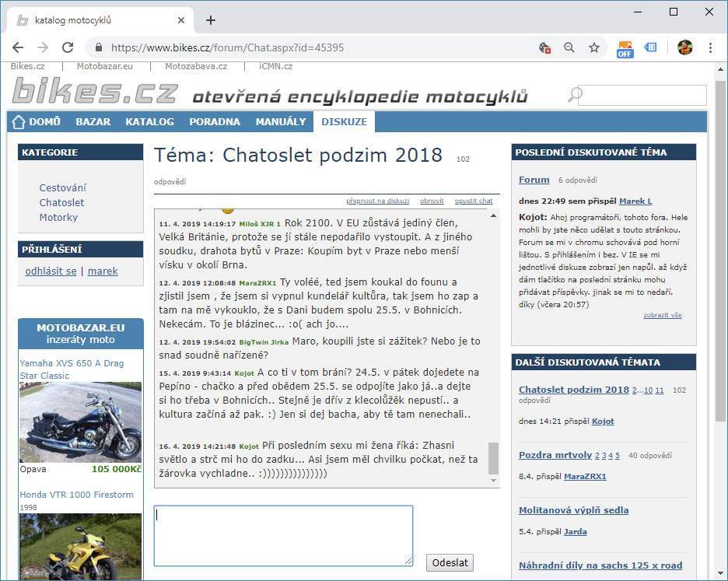This screenshot has height=581, width=728.
Task: Open the Pozdra mrtvoly discussion topic
Action: tap(555, 455)
